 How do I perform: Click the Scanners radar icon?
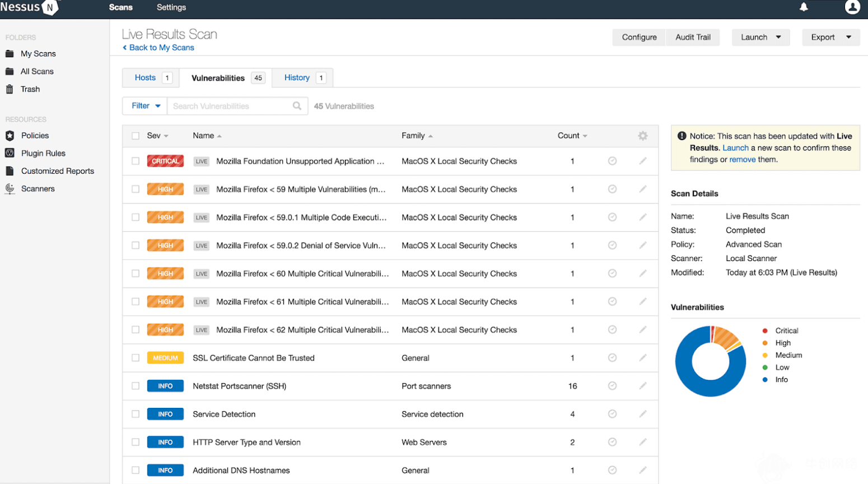[10, 189]
